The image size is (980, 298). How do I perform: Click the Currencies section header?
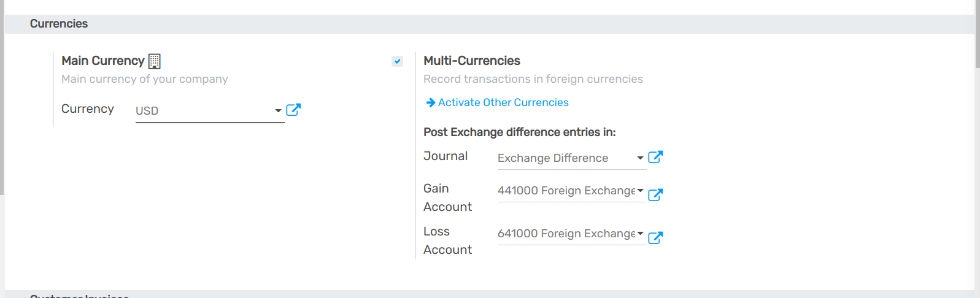point(59,24)
